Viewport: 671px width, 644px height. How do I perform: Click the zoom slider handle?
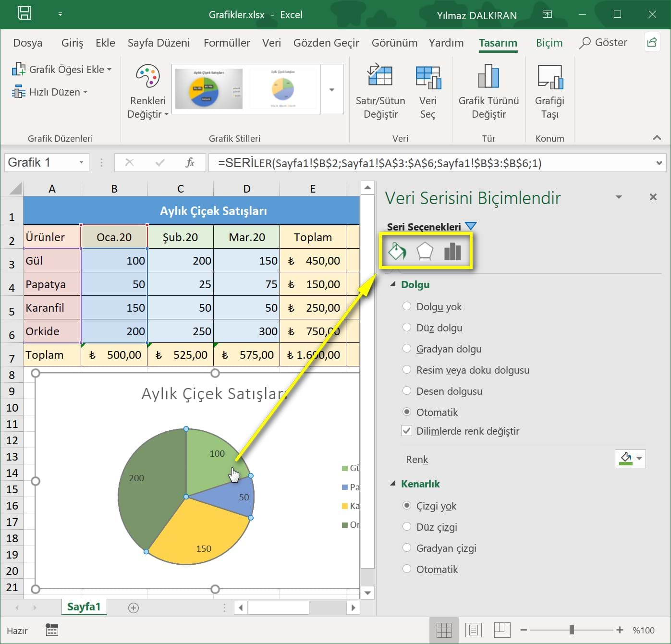[572, 630]
